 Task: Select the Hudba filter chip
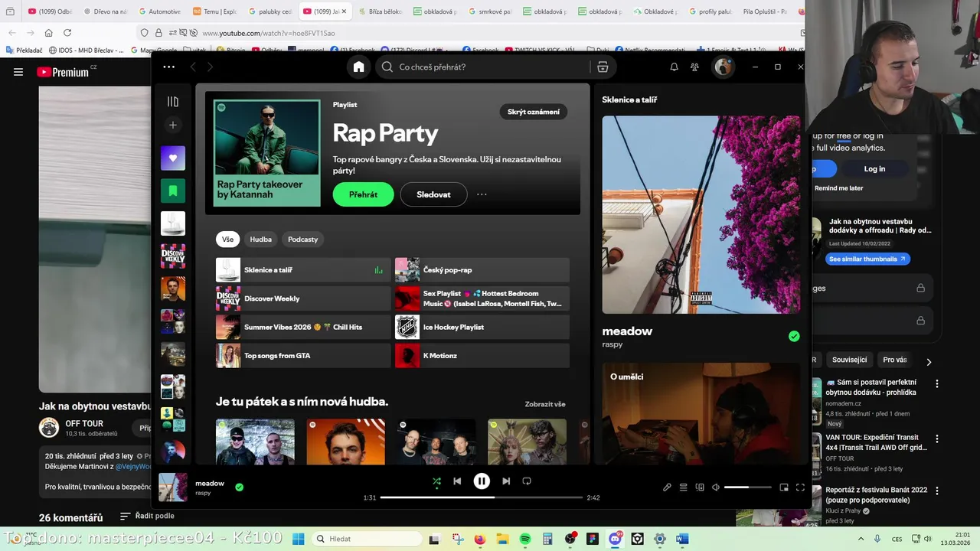[260, 240]
